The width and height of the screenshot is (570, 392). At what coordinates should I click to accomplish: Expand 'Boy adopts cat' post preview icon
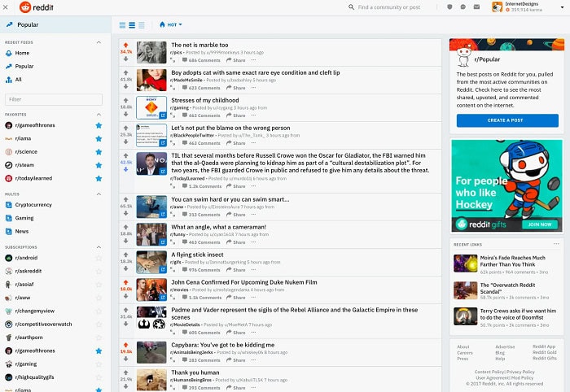173,88
